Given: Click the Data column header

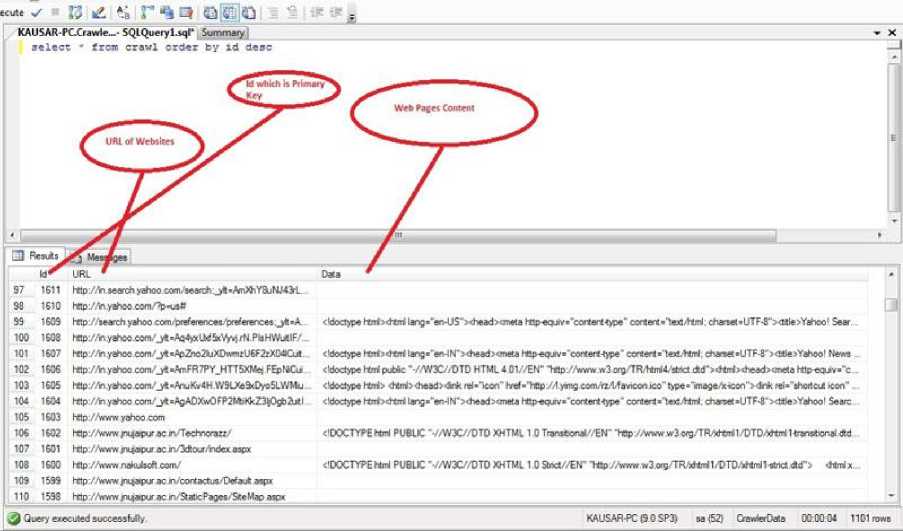Looking at the screenshot, I should (x=592, y=274).
